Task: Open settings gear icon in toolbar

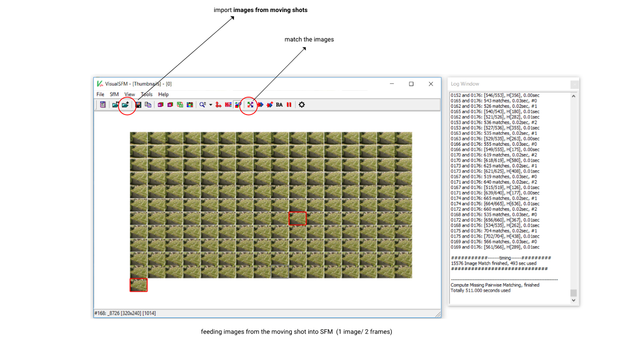Action: pos(302,105)
